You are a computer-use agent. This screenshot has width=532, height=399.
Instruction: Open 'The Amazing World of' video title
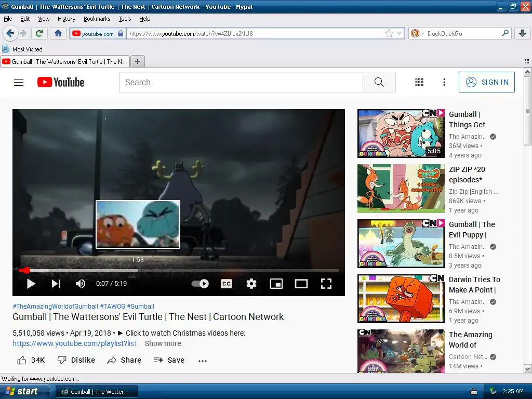[x=470, y=340]
